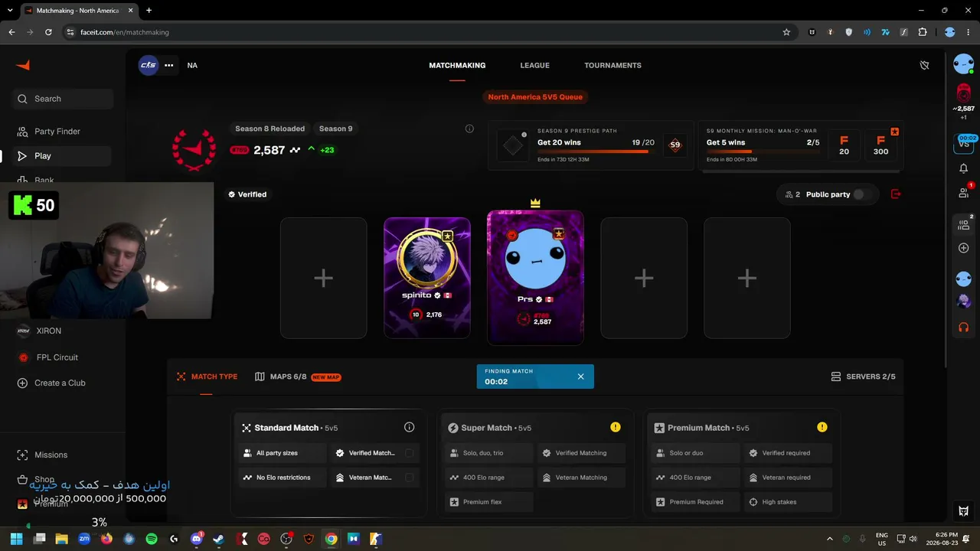This screenshot has height=551, width=980.
Task: Open Steam from the taskbar
Action: [219, 539]
